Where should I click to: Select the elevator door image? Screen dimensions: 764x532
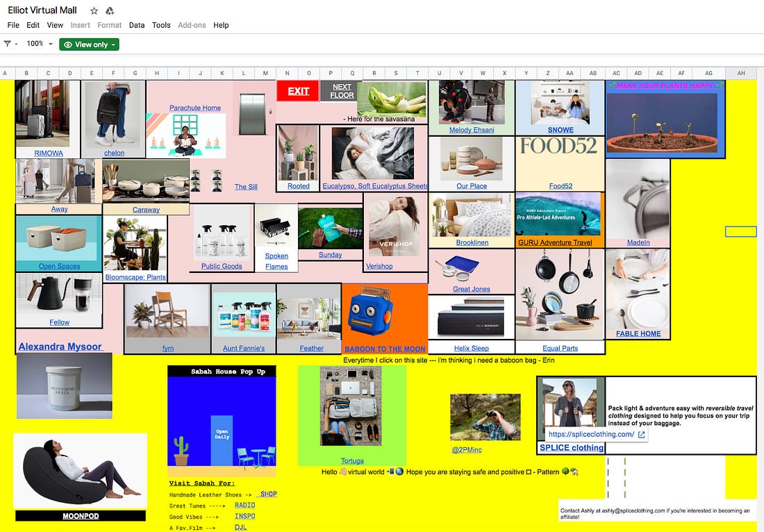[x=252, y=114]
